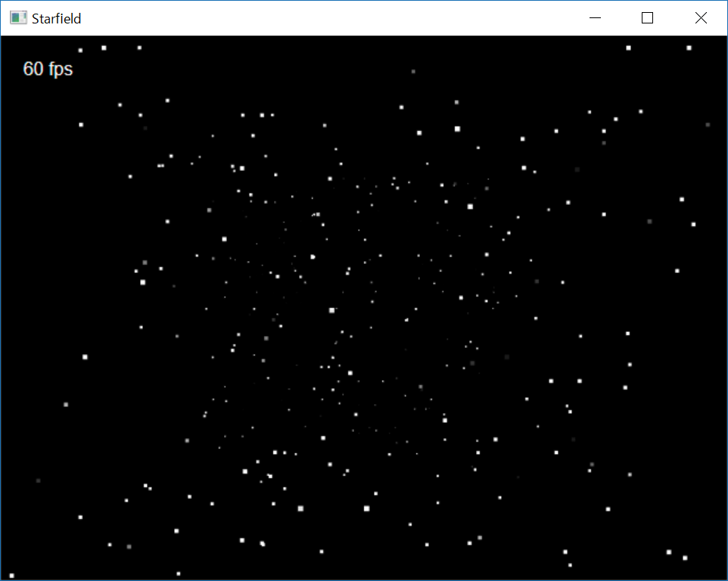
Task: Minimize the Starfield window
Action: (x=595, y=18)
